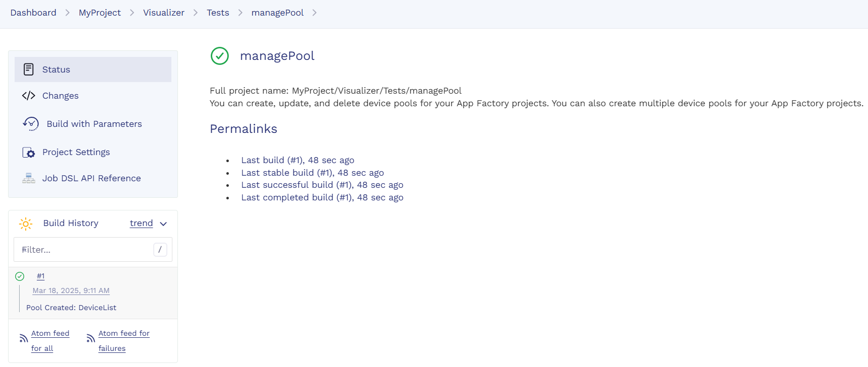Open the build history trend link
Screen dimensions: 868x367
pyautogui.click(x=141, y=224)
